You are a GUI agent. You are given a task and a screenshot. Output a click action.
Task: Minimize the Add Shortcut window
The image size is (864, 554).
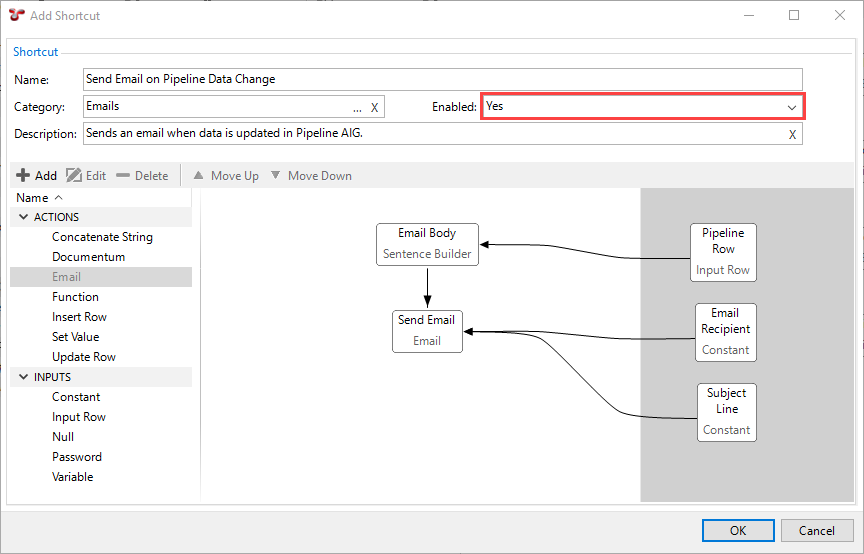(x=749, y=15)
